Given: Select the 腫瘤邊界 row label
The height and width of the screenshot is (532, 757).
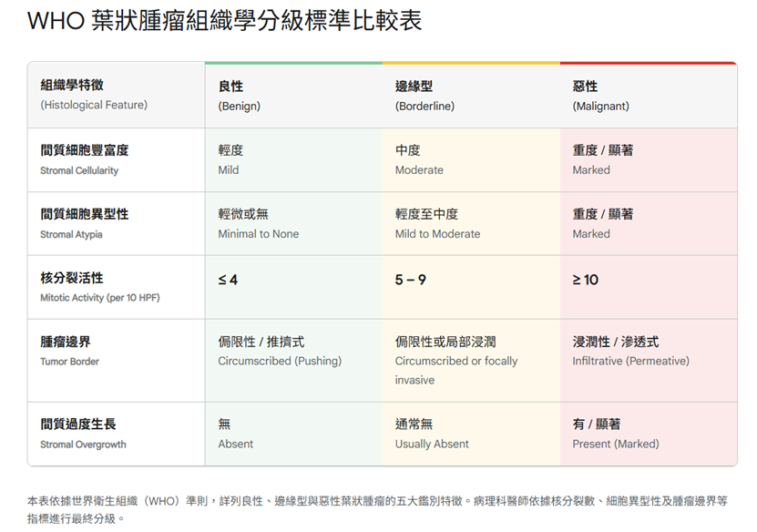Looking at the screenshot, I should click(80, 350).
